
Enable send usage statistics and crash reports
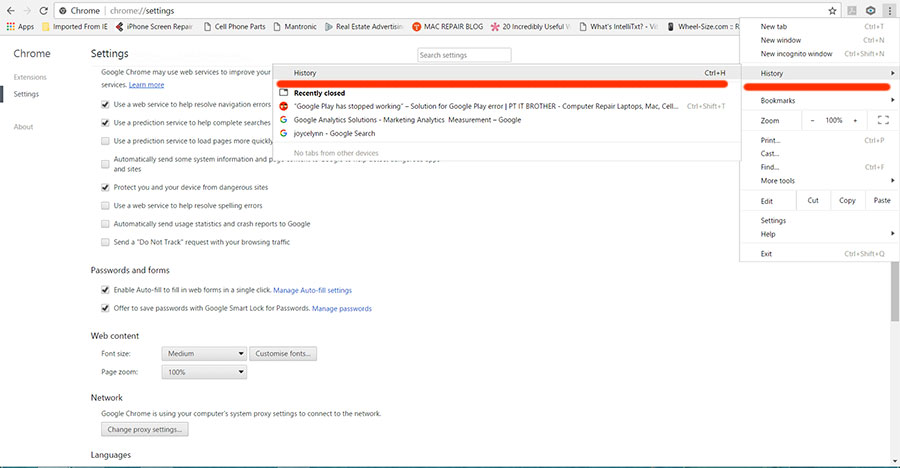click(105, 224)
